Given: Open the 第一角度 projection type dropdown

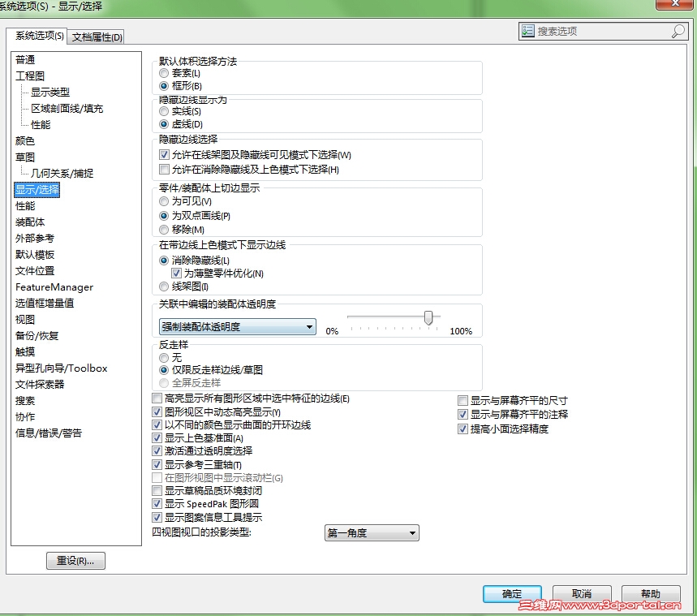Looking at the screenshot, I should [414, 532].
